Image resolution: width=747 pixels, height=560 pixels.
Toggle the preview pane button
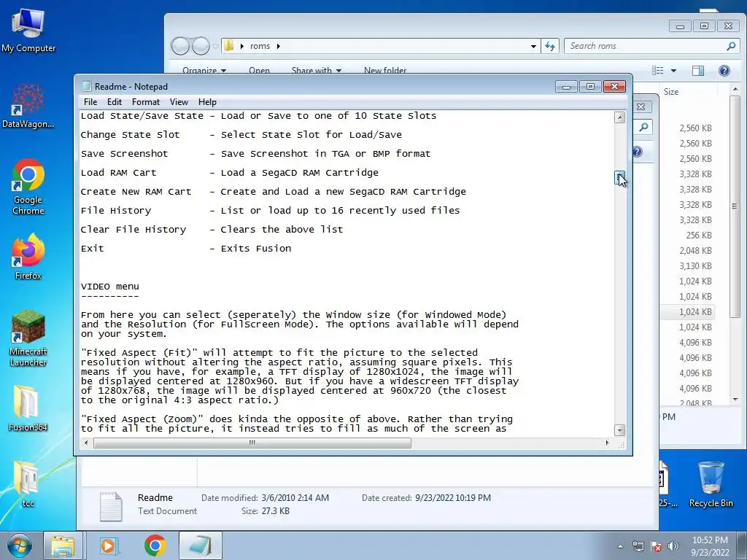[698, 71]
